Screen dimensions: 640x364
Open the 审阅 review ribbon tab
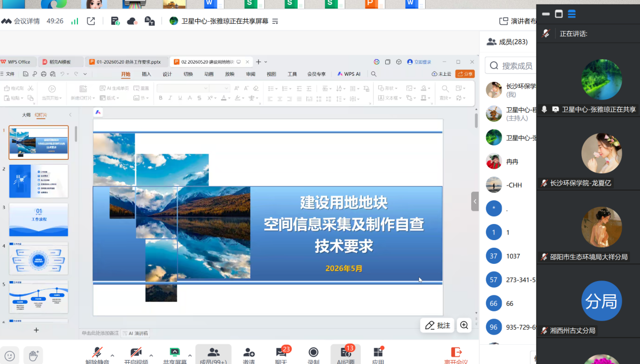point(251,74)
